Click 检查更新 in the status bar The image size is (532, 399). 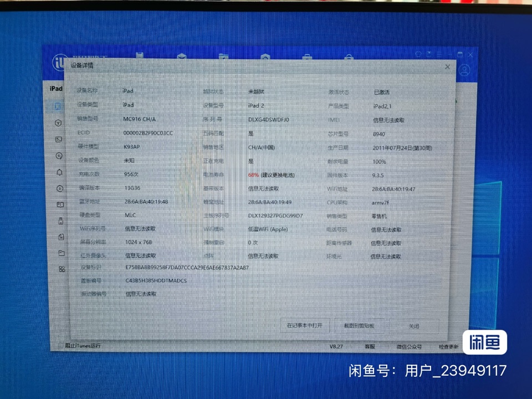448,347
